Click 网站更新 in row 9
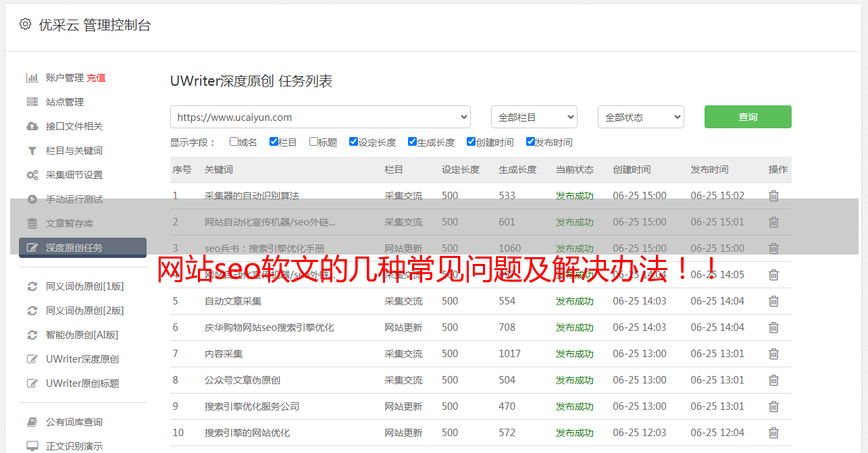The height and width of the screenshot is (453, 868). point(403,406)
